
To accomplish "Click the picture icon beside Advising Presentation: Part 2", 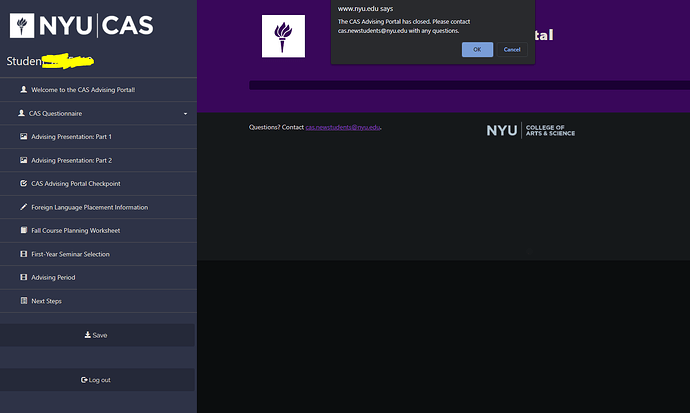I will click(x=24, y=160).
